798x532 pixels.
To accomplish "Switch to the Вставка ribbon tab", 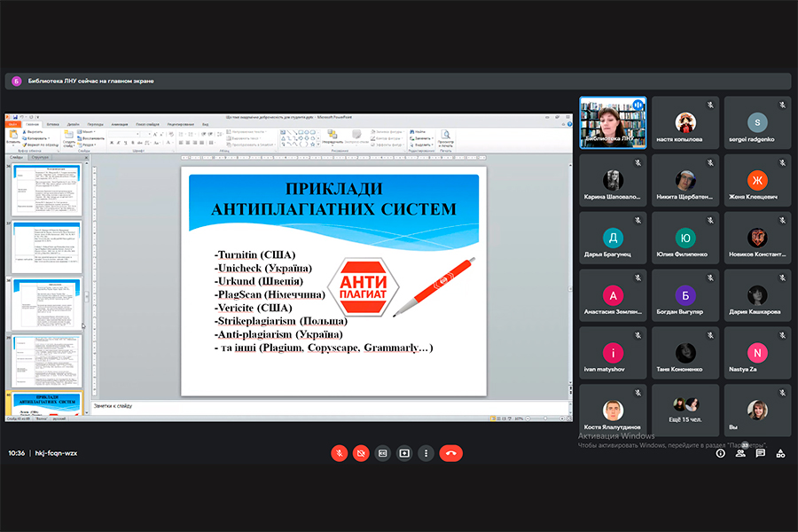I will [x=52, y=125].
